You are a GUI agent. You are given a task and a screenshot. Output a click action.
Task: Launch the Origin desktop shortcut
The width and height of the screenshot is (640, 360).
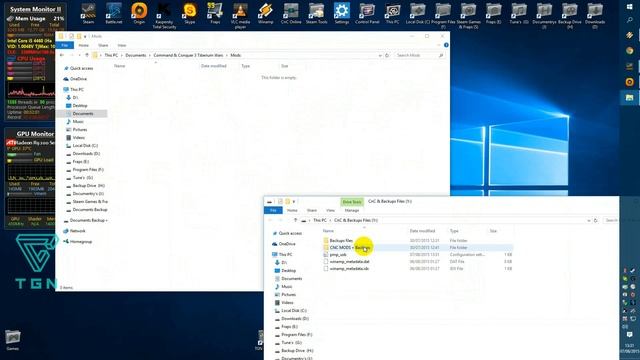point(139,13)
